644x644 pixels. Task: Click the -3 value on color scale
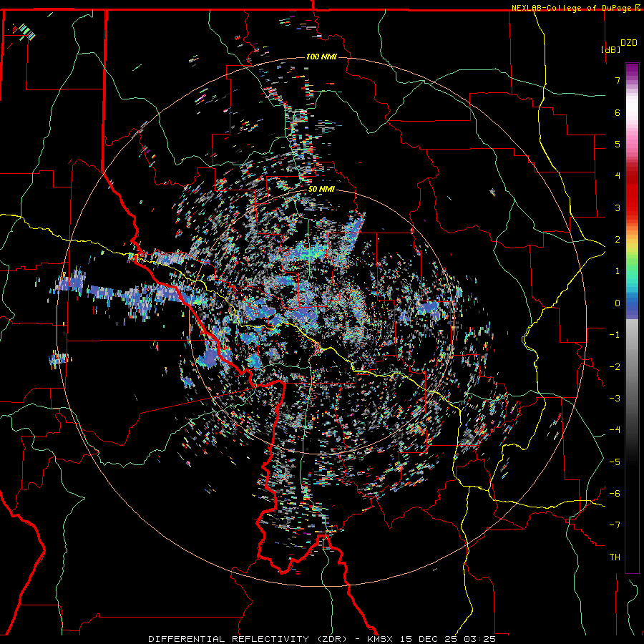point(615,399)
